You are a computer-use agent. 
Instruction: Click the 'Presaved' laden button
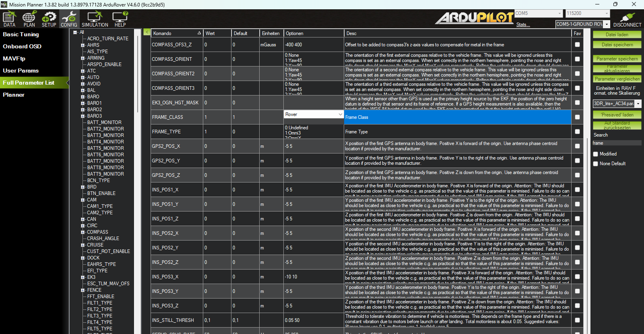click(x=617, y=115)
